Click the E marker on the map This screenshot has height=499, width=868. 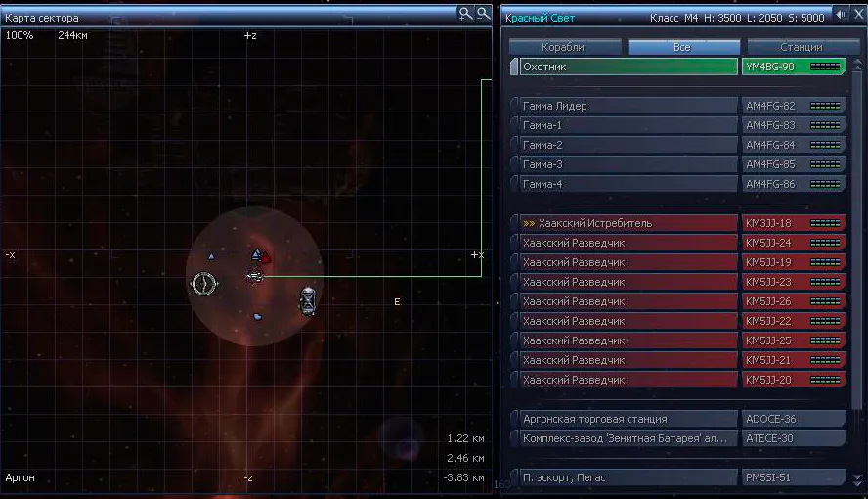pos(397,301)
